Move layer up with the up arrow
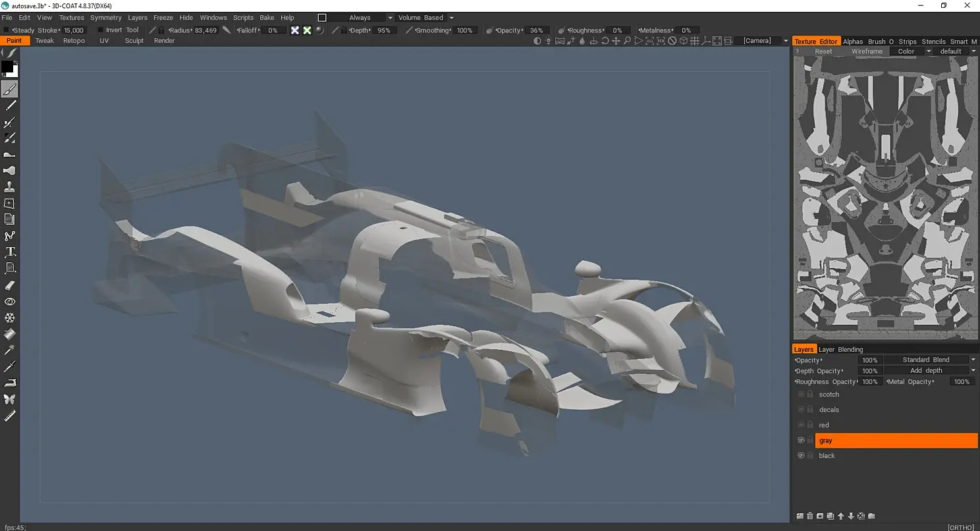980x531 pixels. pos(840,516)
